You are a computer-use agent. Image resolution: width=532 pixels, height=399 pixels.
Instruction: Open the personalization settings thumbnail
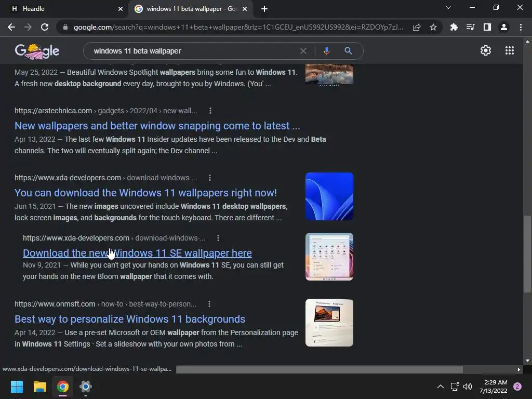click(x=329, y=323)
